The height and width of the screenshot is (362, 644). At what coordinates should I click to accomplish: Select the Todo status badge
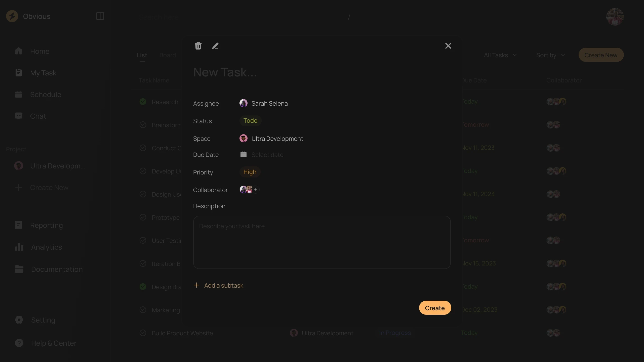pyautogui.click(x=250, y=121)
